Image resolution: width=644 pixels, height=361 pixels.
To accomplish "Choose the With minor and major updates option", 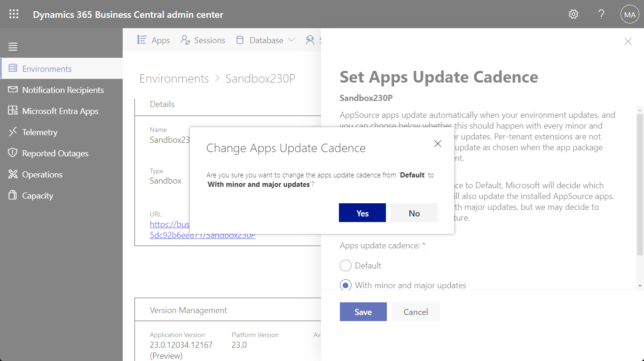I will (x=346, y=285).
